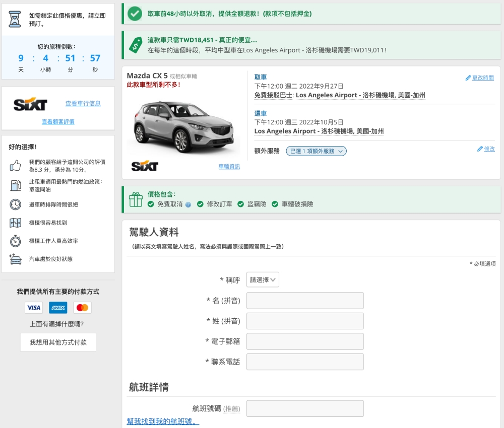Viewport: 504px width, 428px height.
Task: Click the 我們提供所有主要的付款方式 heading
Action: [x=58, y=292]
